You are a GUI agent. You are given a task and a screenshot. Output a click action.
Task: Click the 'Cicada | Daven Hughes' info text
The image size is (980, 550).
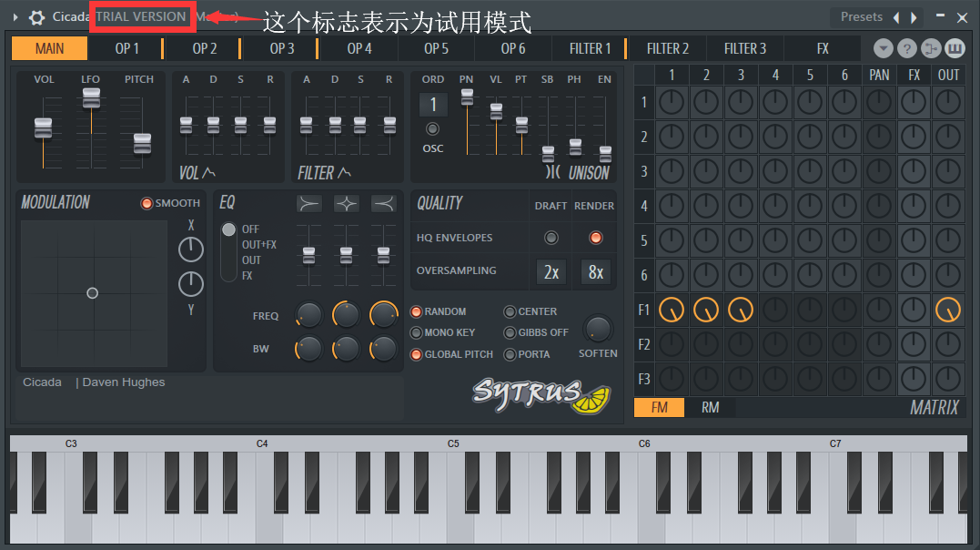pos(94,382)
